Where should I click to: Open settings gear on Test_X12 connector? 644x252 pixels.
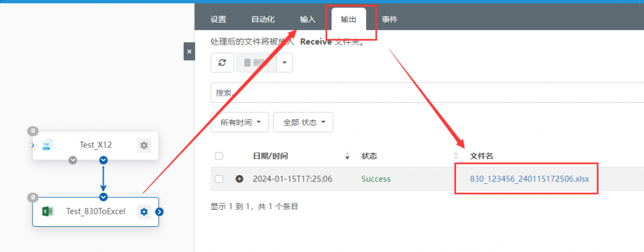144,146
